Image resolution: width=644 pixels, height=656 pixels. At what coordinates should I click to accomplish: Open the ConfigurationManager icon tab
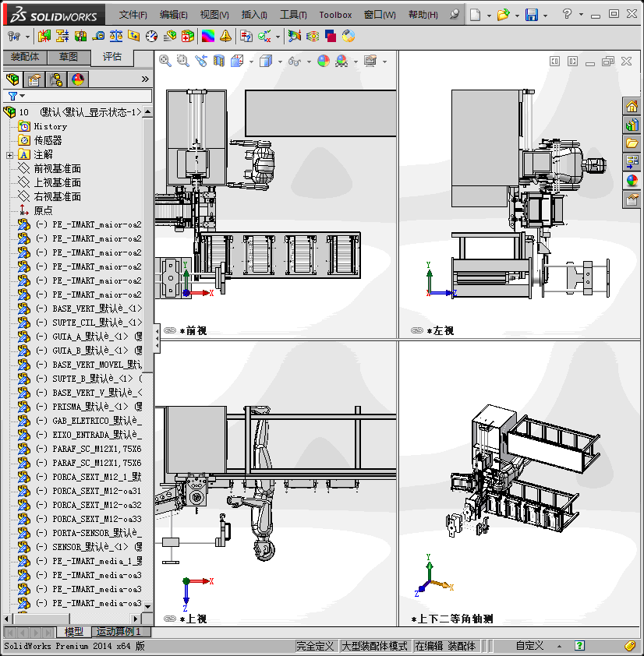click(56, 79)
